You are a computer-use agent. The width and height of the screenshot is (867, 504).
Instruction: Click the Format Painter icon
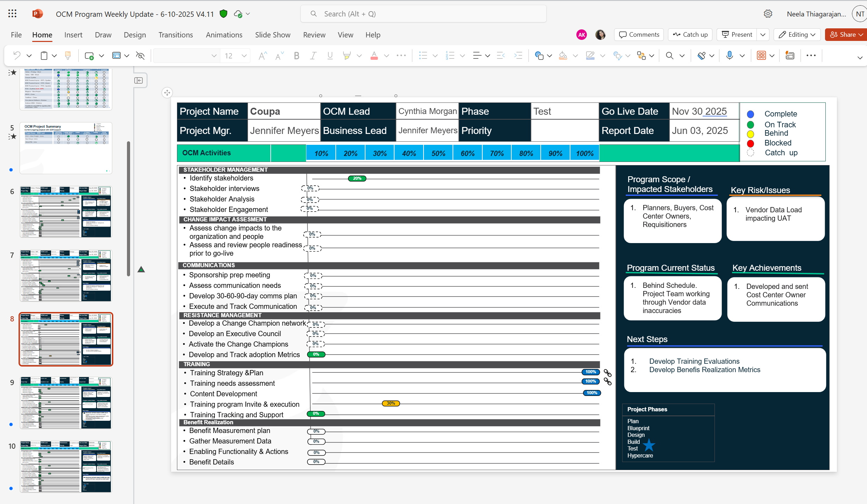coord(68,56)
